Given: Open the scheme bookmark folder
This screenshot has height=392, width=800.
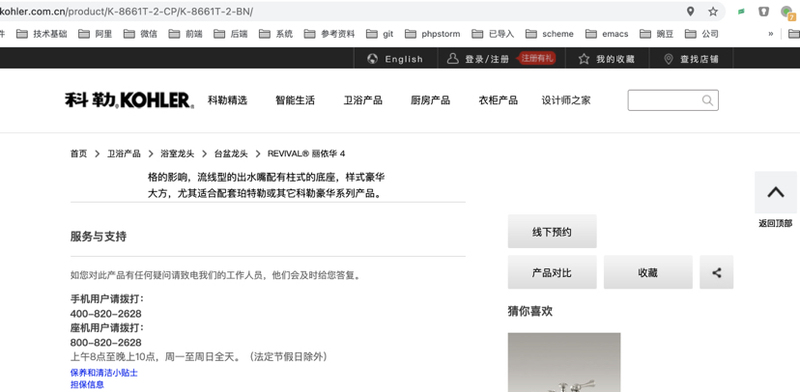Looking at the screenshot, I should [549, 34].
